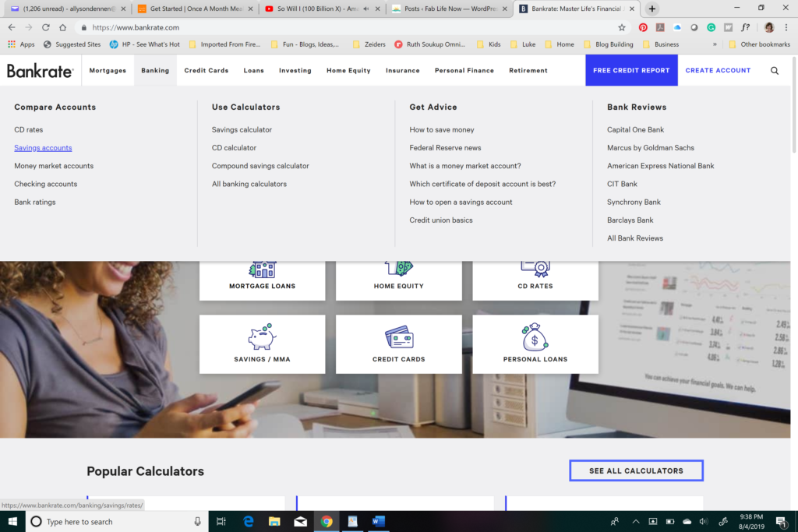Screen dimensions: 798x532
Task: Click the browser address bar URL
Action: pos(136,27)
